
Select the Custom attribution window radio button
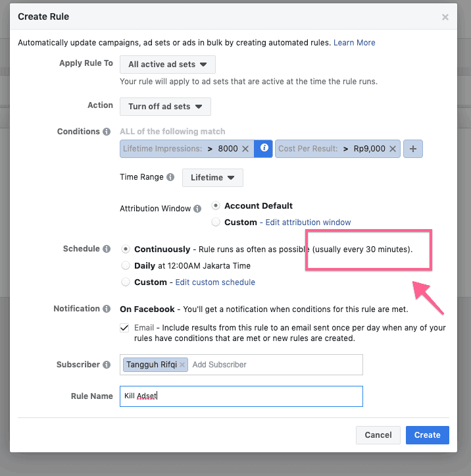pyautogui.click(x=216, y=223)
